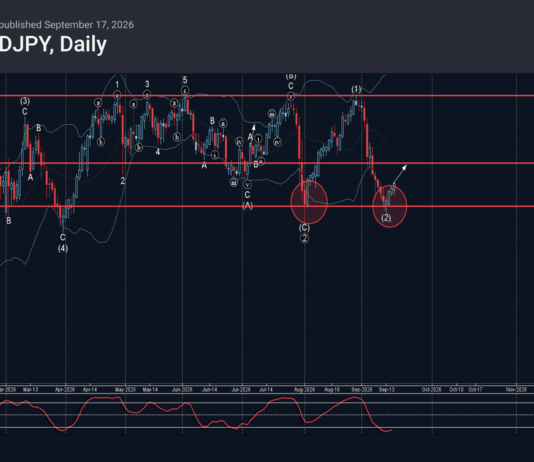Select the '(4)' wave label
This screenshot has height=462, width=534.
[63, 249]
